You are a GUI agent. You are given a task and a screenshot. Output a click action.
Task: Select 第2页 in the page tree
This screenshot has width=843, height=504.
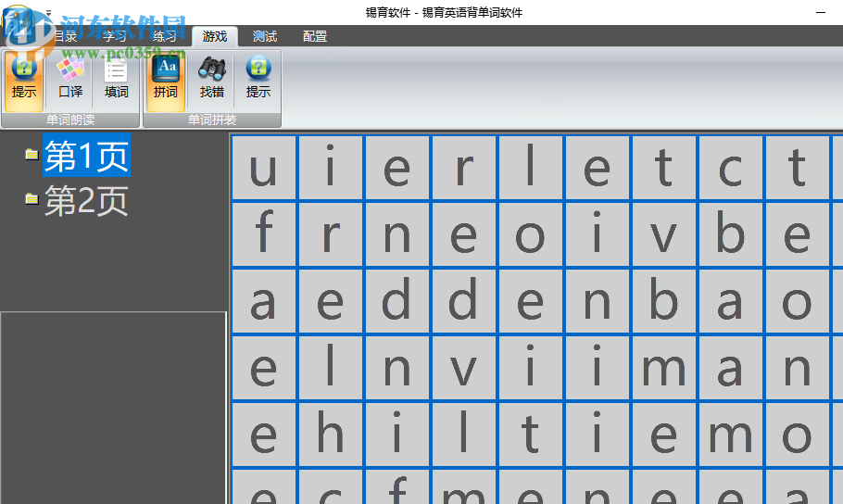(86, 201)
